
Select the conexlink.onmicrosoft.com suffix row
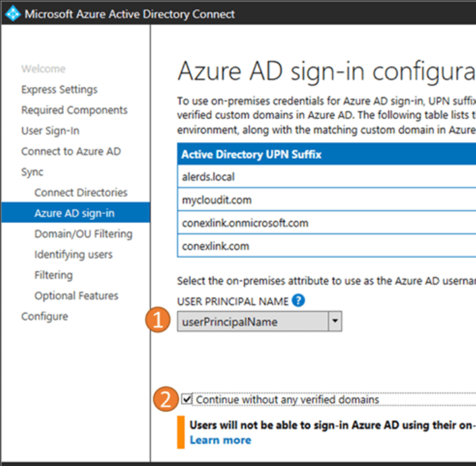coord(327,222)
